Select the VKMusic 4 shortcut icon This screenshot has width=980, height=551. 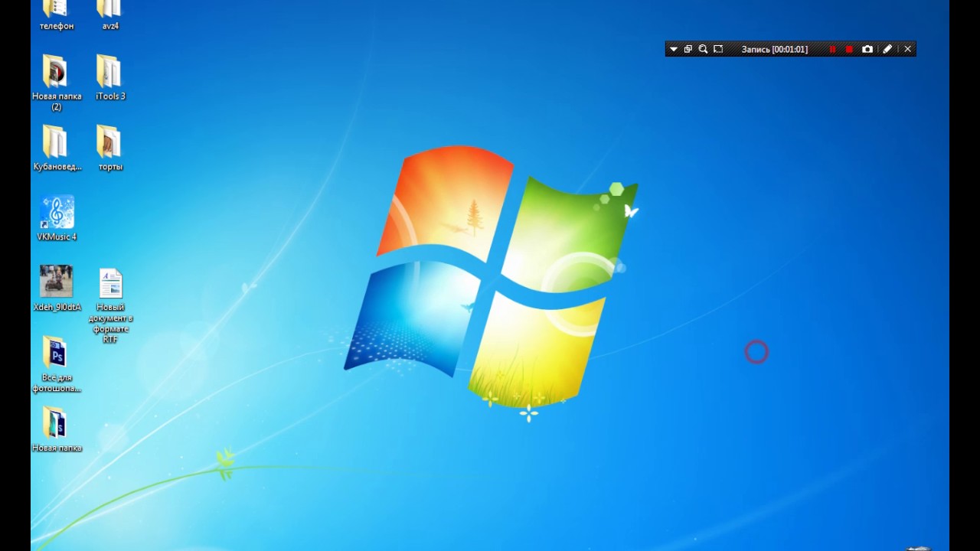57,213
